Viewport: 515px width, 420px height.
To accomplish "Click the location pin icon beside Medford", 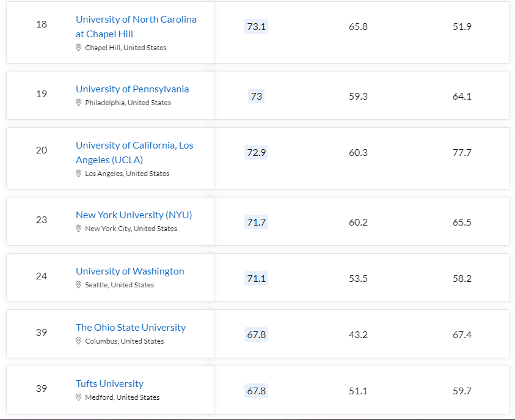I will [x=79, y=397].
